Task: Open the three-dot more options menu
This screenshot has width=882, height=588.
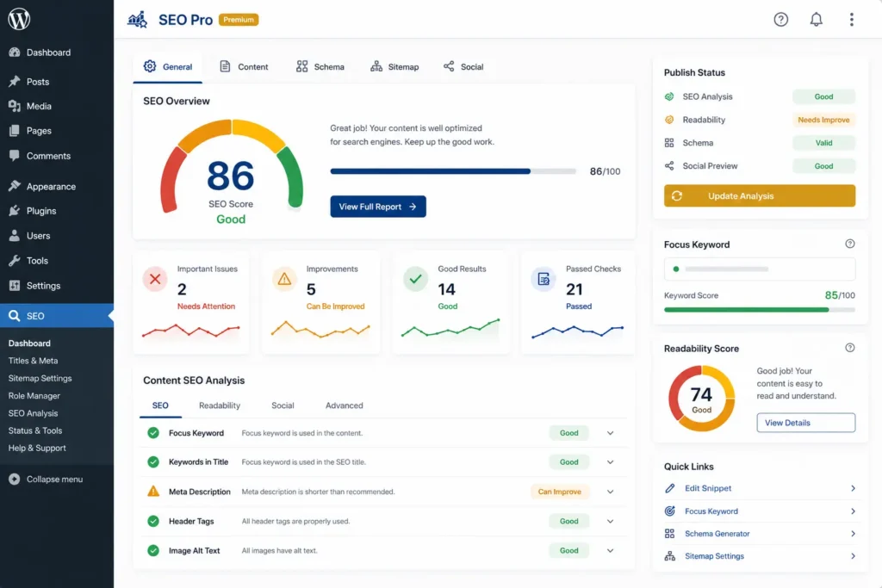Action: [x=852, y=20]
